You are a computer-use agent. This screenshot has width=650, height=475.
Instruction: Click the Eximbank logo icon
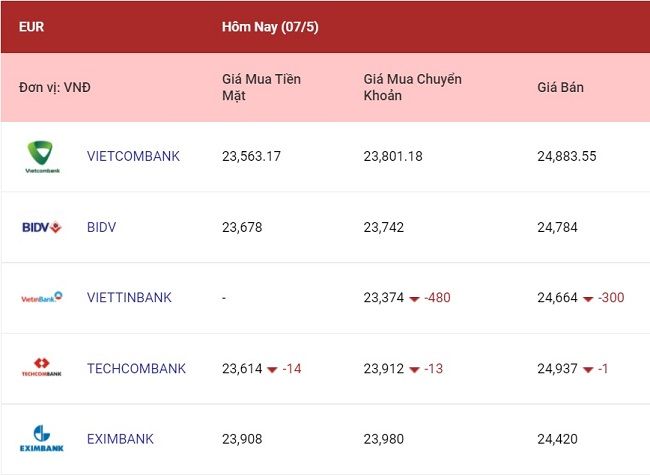tap(41, 438)
